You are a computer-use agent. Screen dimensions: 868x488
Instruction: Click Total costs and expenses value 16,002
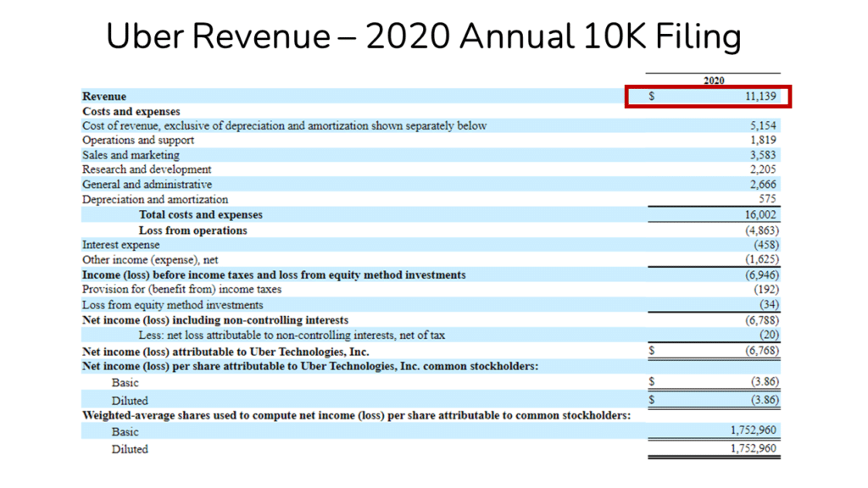tap(763, 214)
